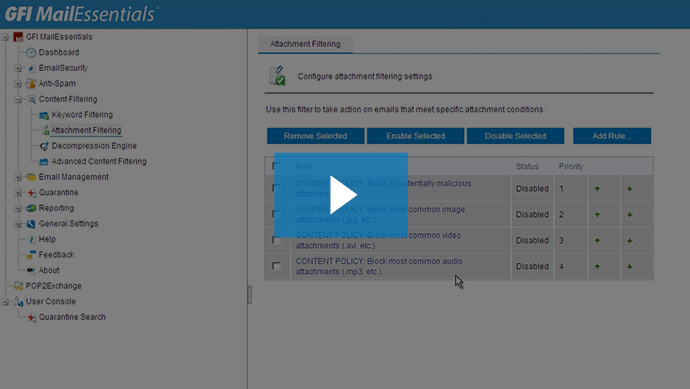Image resolution: width=690 pixels, height=389 pixels.
Task: Open Advanced Content Filtering tree item
Action: coord(99,161)
